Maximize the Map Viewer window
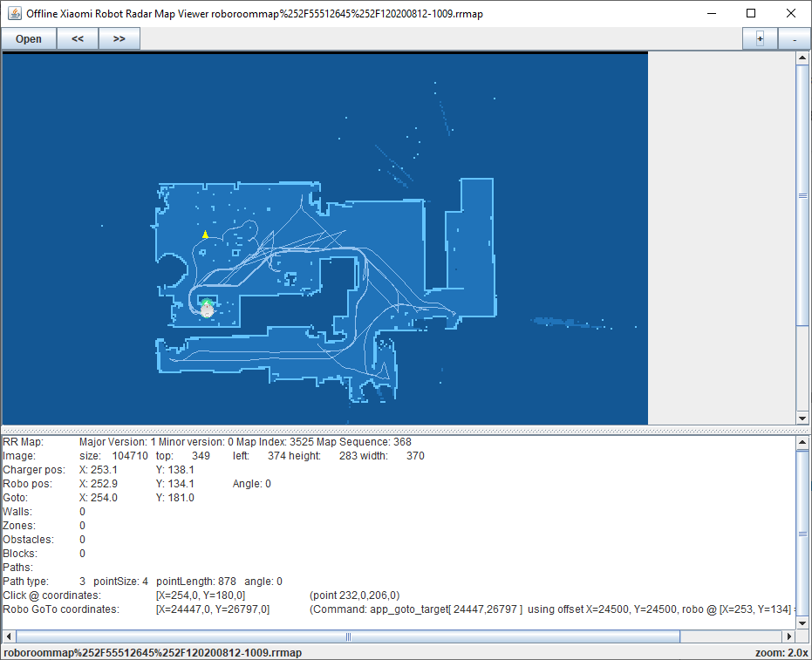 (751, 13)
